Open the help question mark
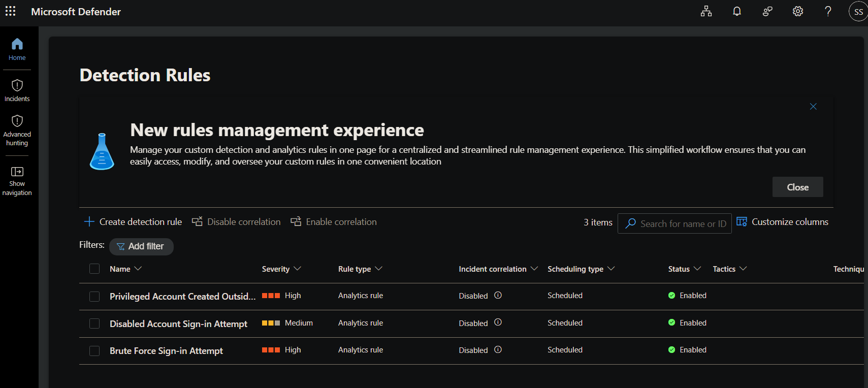The width and height of the screenshot is (868, 388). (828, 11)
